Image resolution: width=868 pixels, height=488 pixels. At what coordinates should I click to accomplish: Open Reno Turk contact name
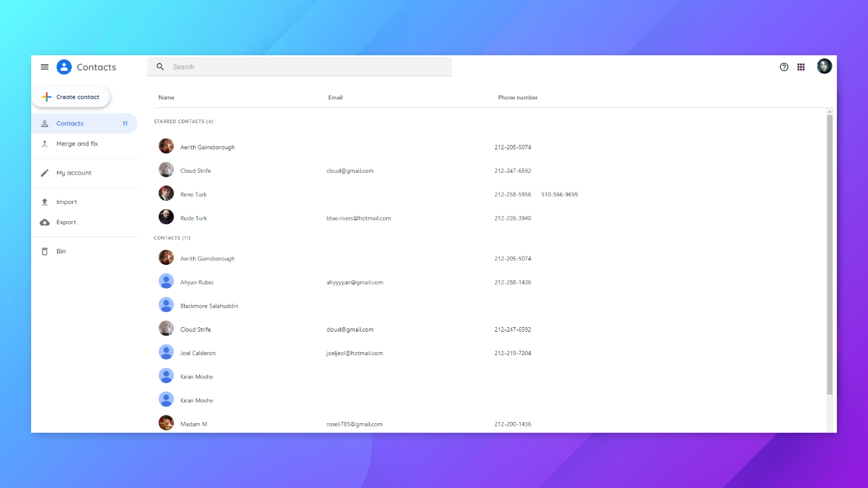pos(193,194)
